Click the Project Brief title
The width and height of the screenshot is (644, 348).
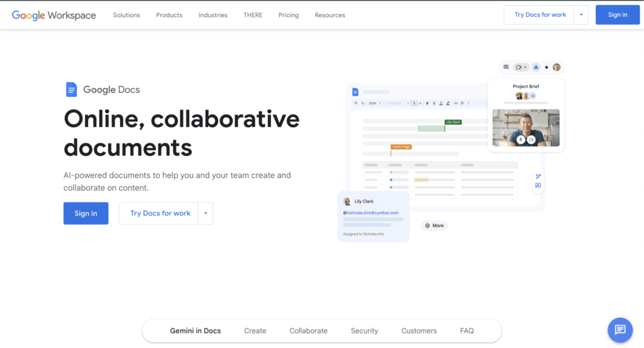click(x=526, y=86)
